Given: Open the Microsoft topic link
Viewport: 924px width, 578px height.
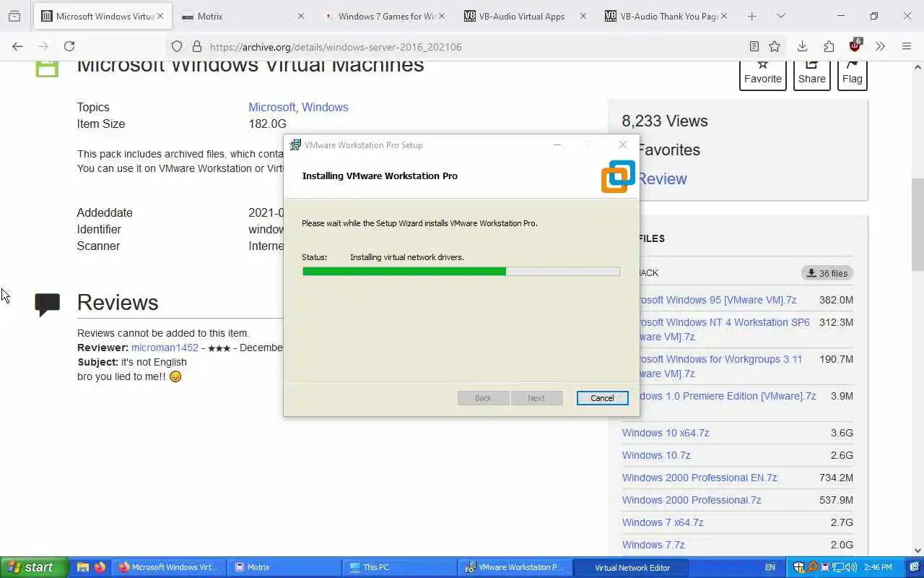Looking at the screenshot, I should (x=271, y=107).
